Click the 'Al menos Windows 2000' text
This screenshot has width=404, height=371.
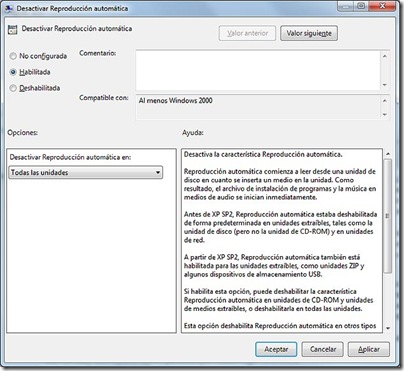pyautogui.click(x=176, y=100)
